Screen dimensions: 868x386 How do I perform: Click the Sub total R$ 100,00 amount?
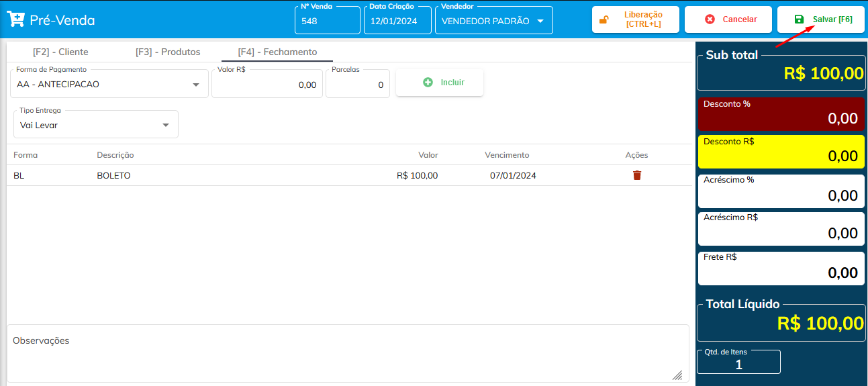click(x=824, y=74)
